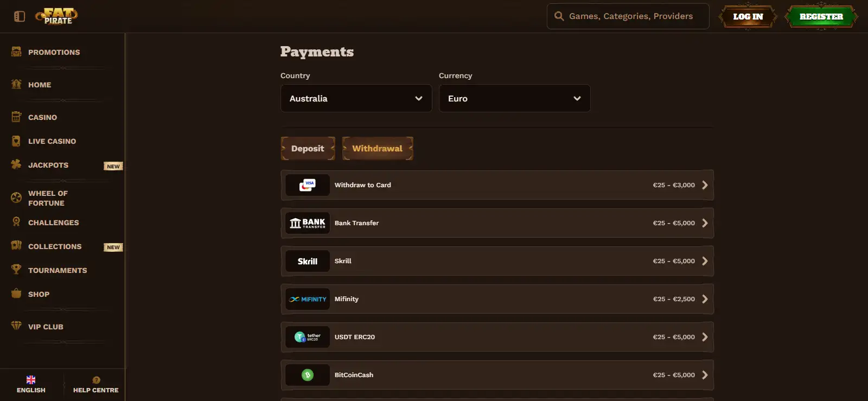Open Jackpots via its clover icon
This screenshot has width=868, height=401.
[16, 164]
